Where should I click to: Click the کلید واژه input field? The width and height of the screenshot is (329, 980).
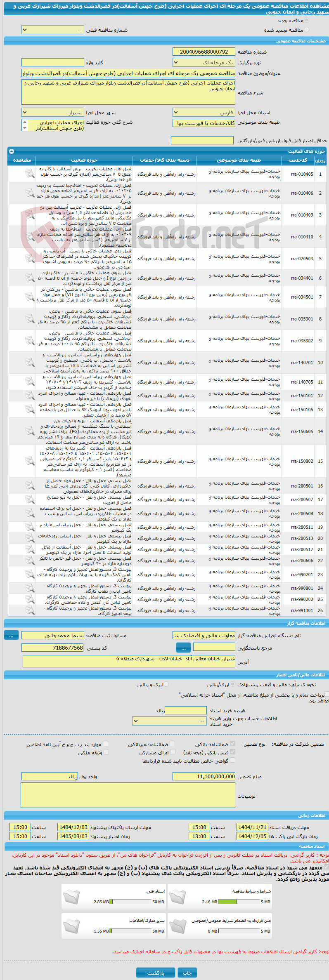point(52,63)
